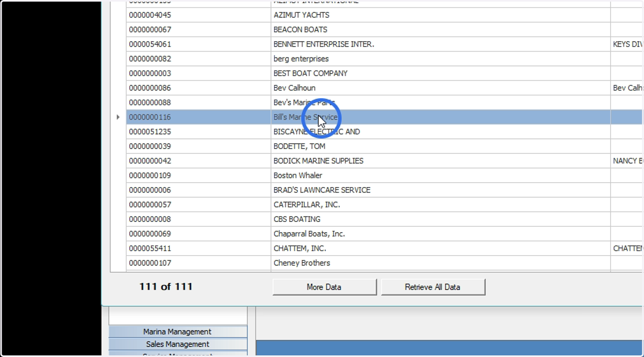Image resolution: width=644 pixels, height=357 pixels.
Task: Click NANCY contact cell for Bodick Marine
Action: 627,160
